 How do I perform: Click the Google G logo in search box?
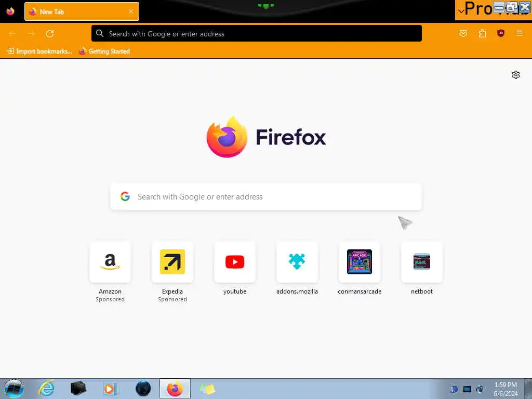(125, 196)
